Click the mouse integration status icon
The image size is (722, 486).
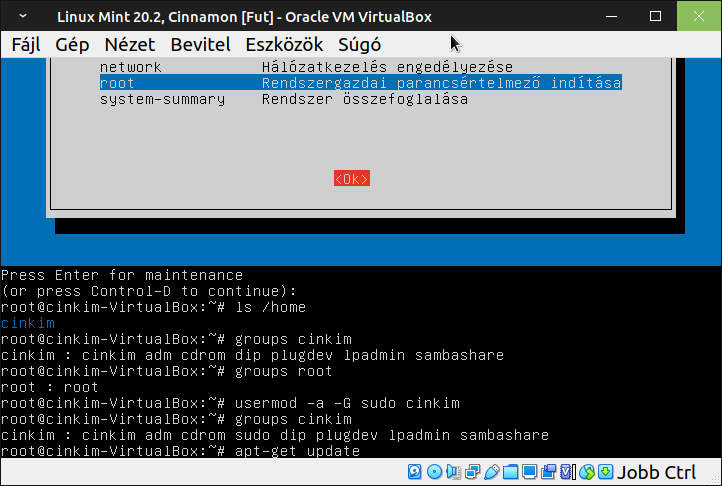587,472
